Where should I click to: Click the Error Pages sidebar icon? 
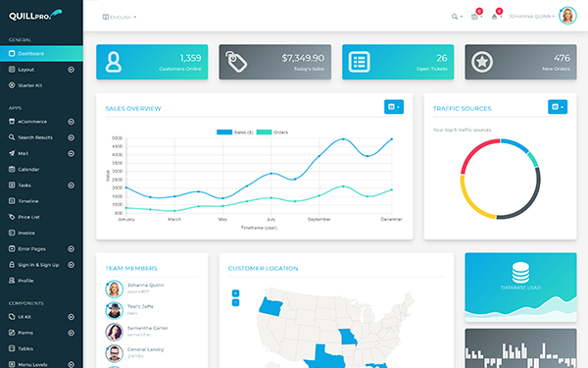pyautogui.click(x=12, y=248)
